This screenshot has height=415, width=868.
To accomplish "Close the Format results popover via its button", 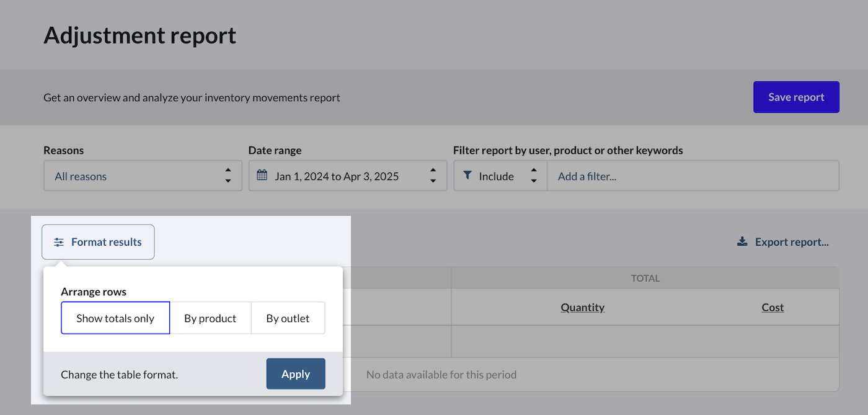I will click(x=98, y=242).
